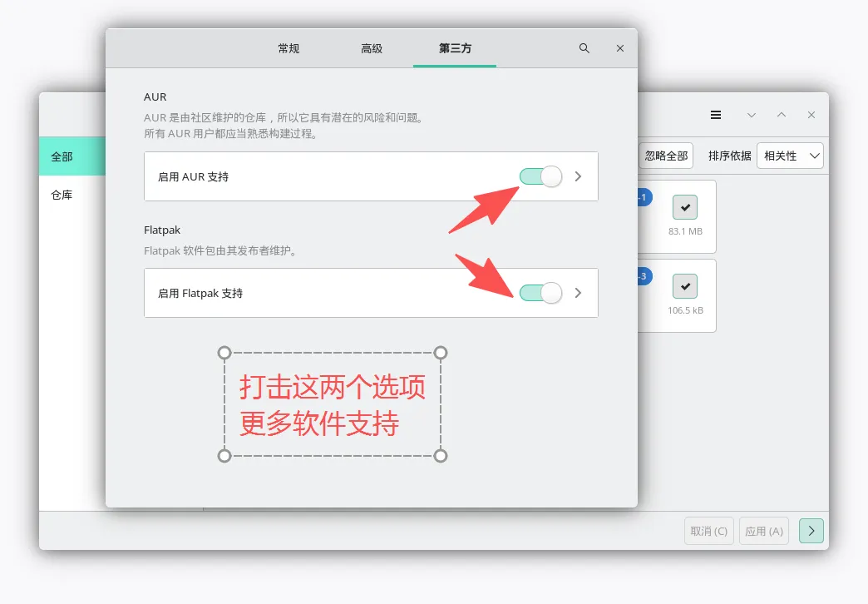Screen dimensions: 868x604
Task: Click the blue badge beside 83.1 MB
Action: (x=645, y=196)
